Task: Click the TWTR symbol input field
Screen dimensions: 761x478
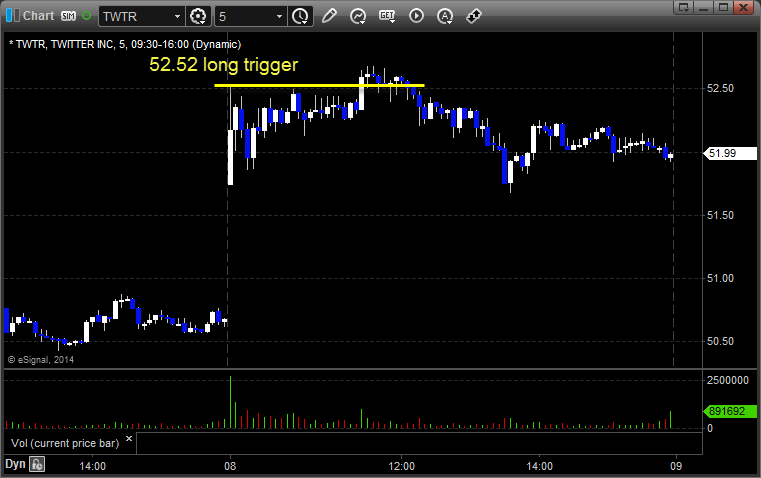Action: (136, 16)
